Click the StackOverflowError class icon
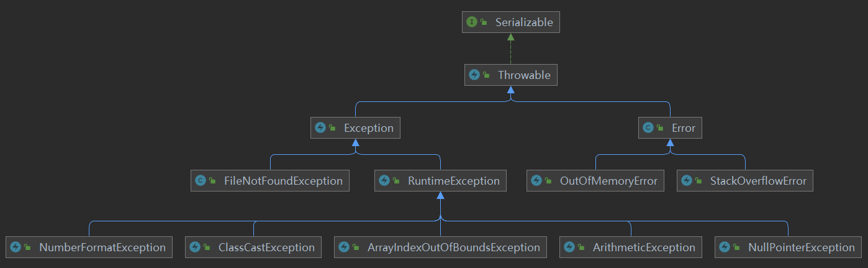The width and height of the screenshot is (868, 268). [x=687, y=181]
